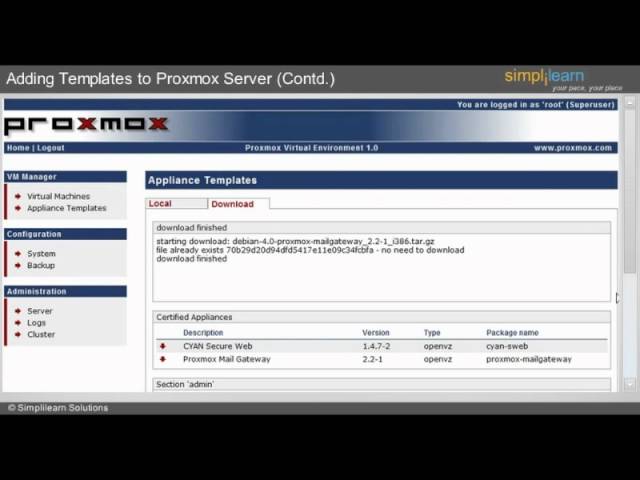Click the vertical scrollbar thumb

630,191
